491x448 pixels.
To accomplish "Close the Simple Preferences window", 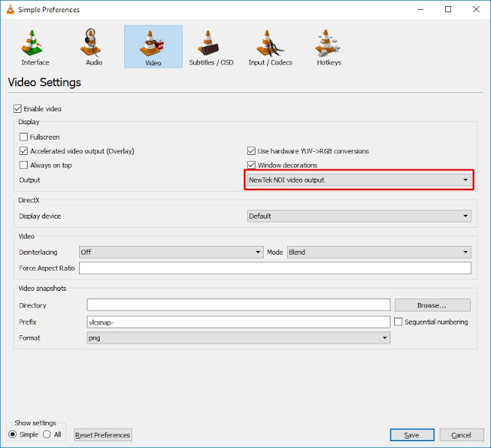I will [476, 9].
